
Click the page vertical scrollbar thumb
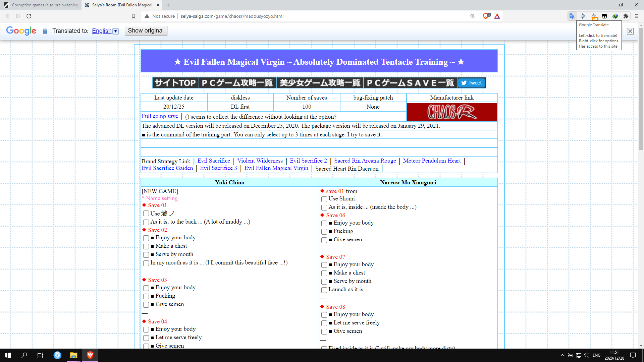pyautogui.click(x=641, y=89)
